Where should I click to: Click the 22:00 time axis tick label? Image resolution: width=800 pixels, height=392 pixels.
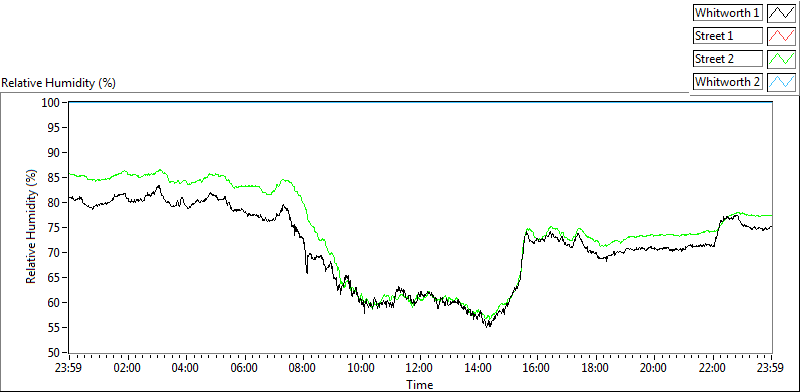713,368
